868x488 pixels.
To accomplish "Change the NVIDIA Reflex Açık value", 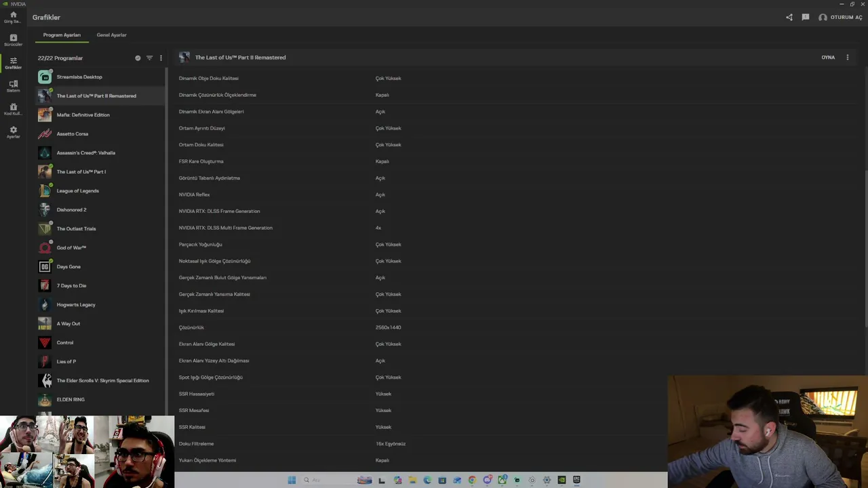I will tap(380, 195).
